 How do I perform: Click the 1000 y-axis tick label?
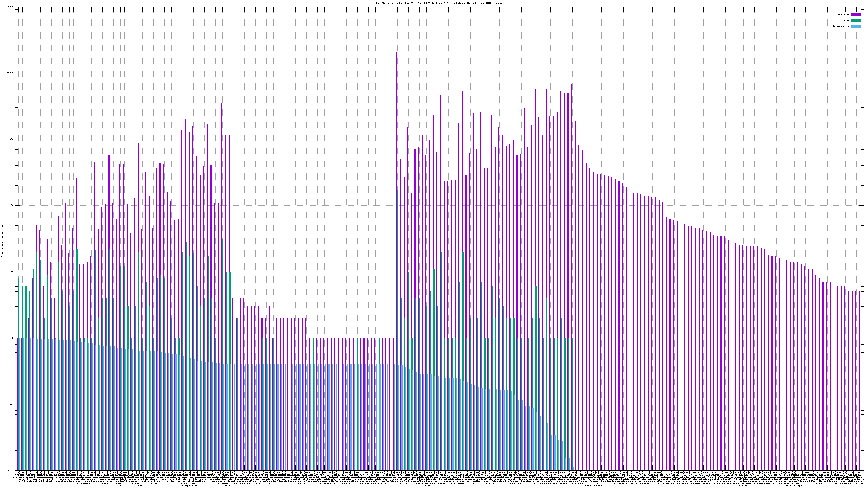(x=11, y=139)
